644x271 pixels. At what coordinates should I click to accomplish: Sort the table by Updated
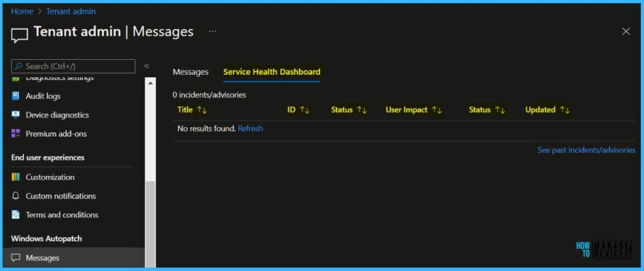548,109
